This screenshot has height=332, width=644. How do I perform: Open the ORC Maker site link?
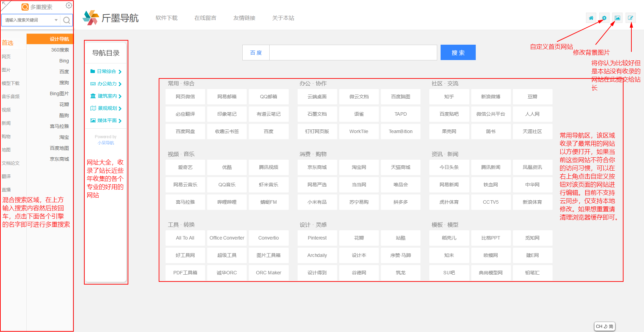click(269, 273)
